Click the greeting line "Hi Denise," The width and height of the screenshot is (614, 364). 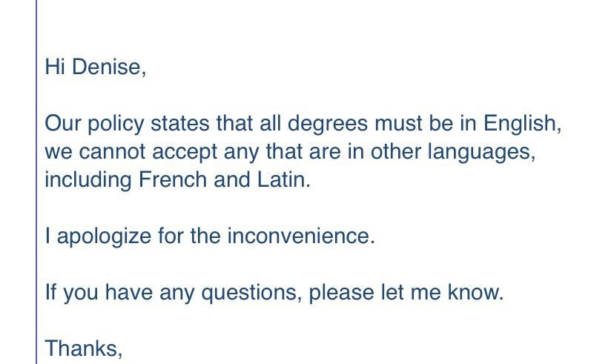click(x=96, y=67)
